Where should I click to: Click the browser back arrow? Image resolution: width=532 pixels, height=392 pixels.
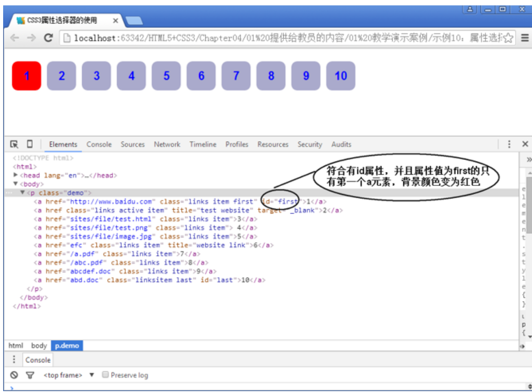[x=15, y=38]
